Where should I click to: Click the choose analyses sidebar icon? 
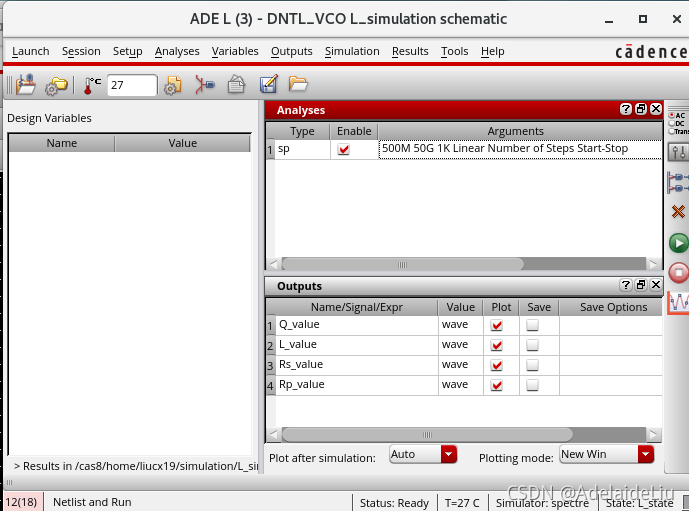(x=678, y=182)
